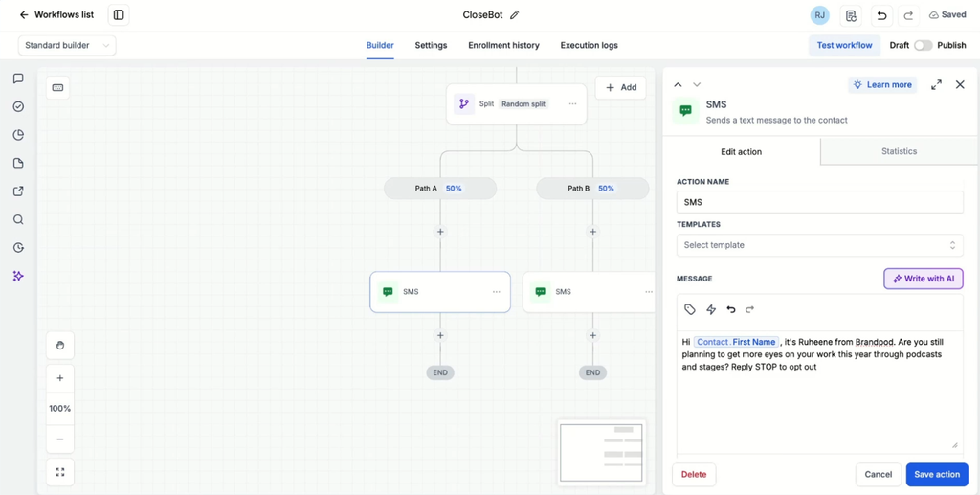Click the fit-to-screen icon on canvas
Viewport: 980px width, 495px height.
(60, 472)
